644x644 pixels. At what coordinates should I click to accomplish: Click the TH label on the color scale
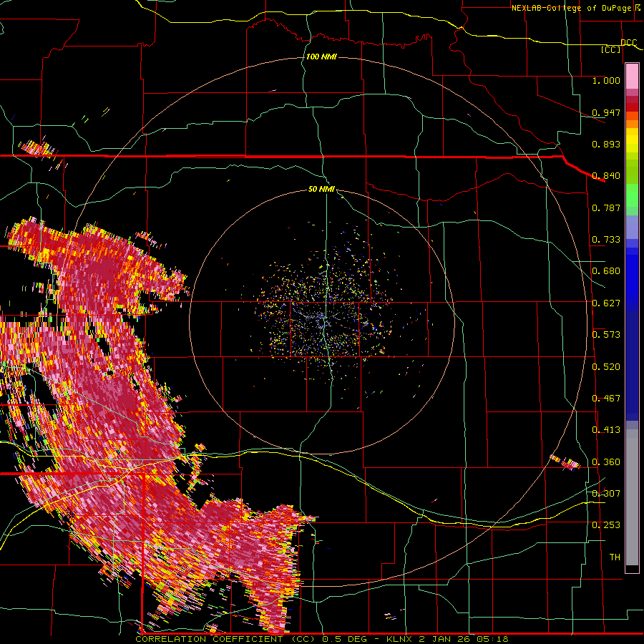coord(615,557)
